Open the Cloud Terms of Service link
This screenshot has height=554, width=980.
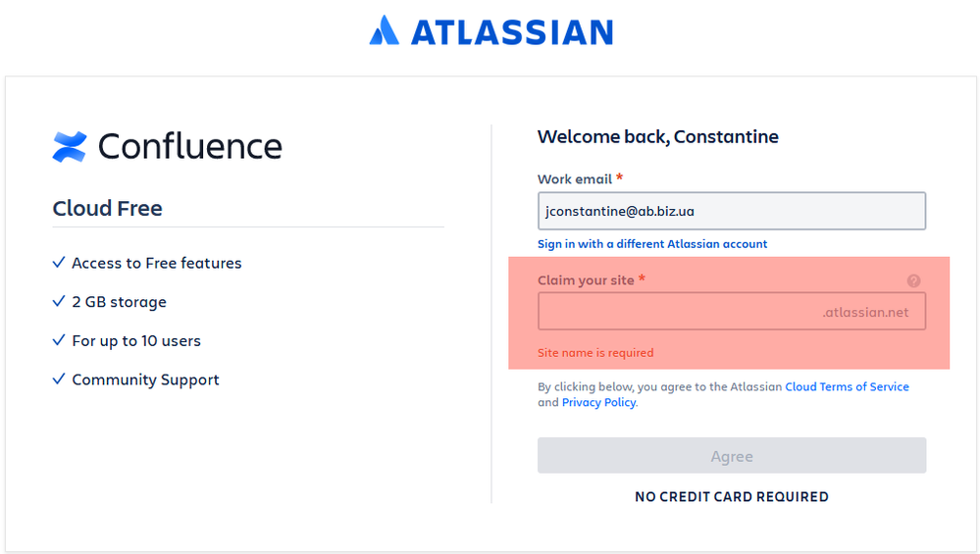tap(847, 387)
